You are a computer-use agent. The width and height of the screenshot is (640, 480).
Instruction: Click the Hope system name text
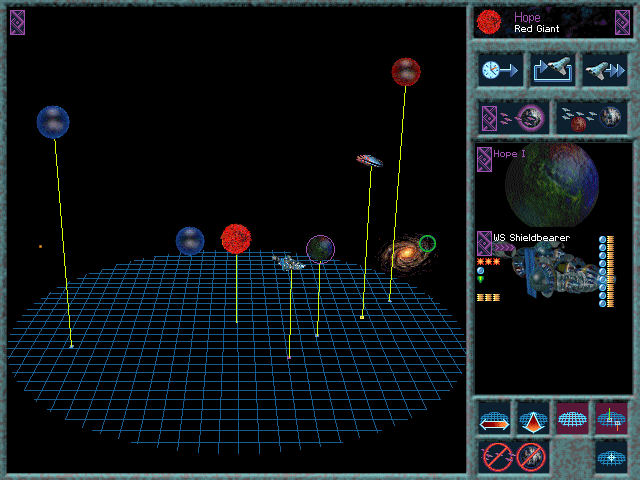click(x=527, y=17)
